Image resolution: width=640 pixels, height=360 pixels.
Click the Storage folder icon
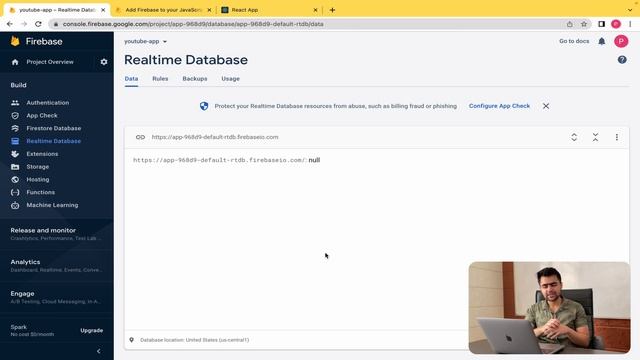point(15,167)
